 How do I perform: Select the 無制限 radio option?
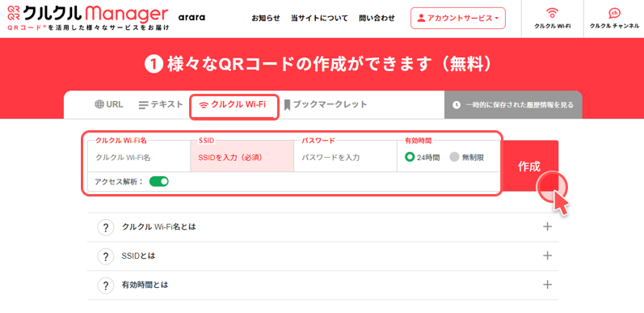click(x=466, y=157)
